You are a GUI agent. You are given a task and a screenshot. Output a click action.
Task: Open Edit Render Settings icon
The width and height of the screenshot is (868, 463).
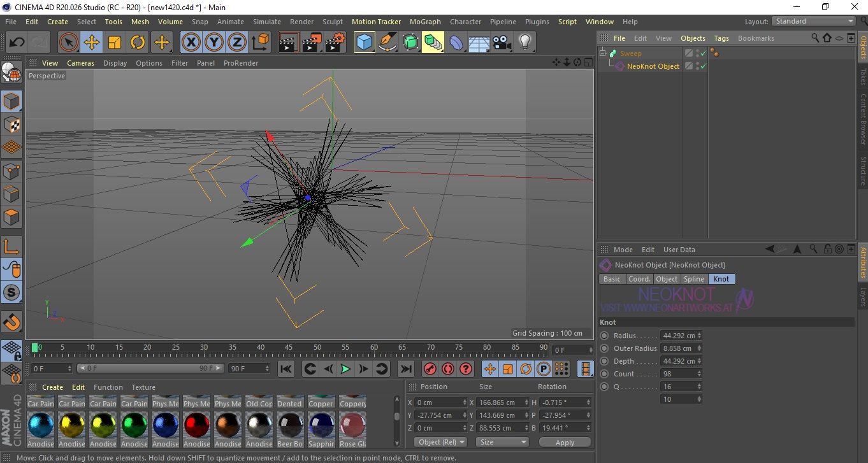click(x=335, y=43)
